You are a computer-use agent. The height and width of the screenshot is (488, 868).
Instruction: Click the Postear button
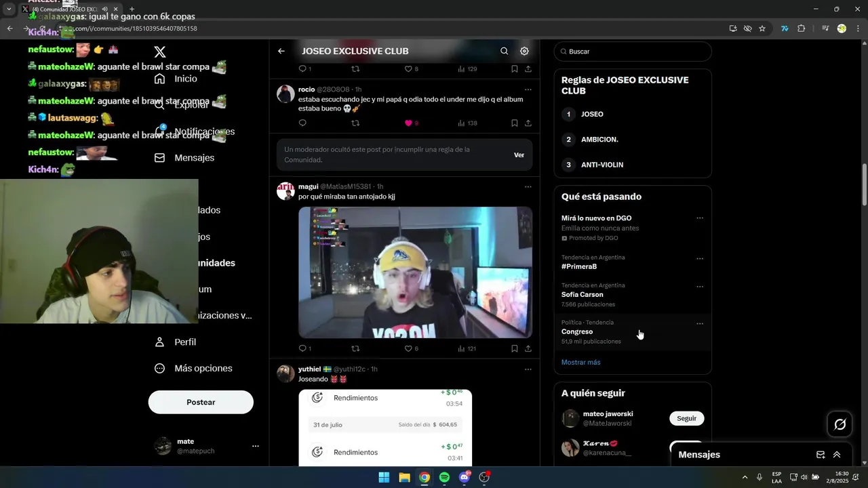(x=201, y=402)
